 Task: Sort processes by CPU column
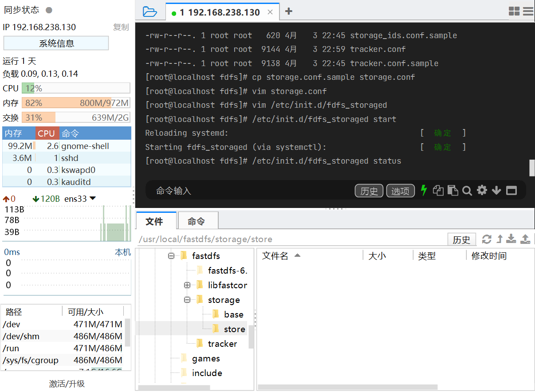click(47, 133)
